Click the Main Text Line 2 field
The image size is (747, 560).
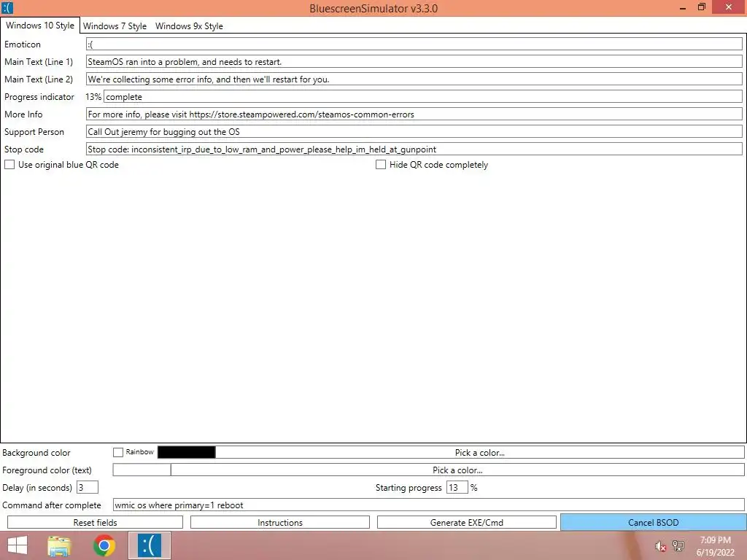pos(414,79)
